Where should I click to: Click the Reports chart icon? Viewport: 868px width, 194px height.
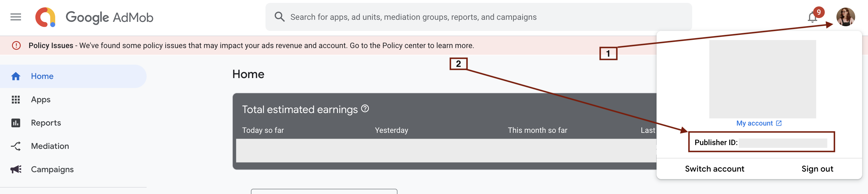click(x=15, y=123)
